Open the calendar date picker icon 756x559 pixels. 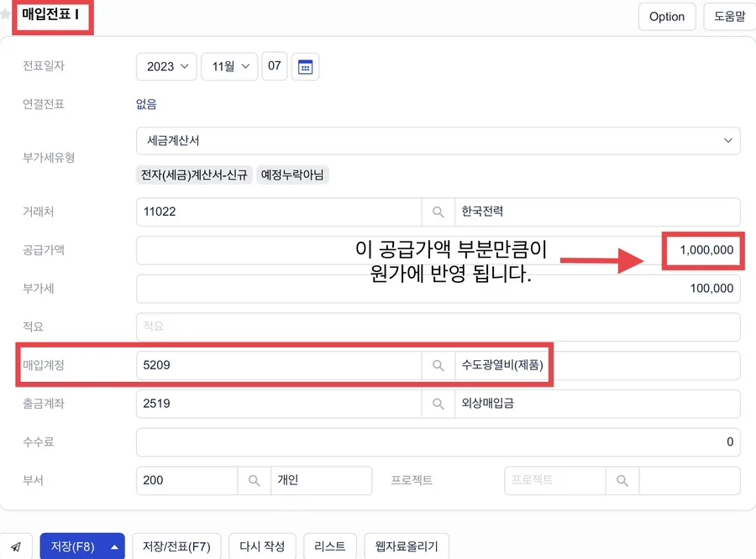(305, 67)
